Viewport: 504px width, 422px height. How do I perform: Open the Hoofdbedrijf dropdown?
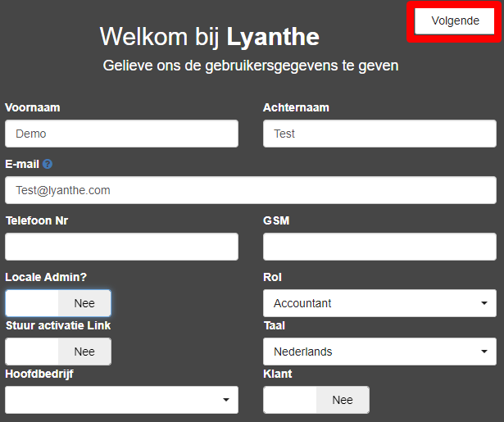[121, 400]
